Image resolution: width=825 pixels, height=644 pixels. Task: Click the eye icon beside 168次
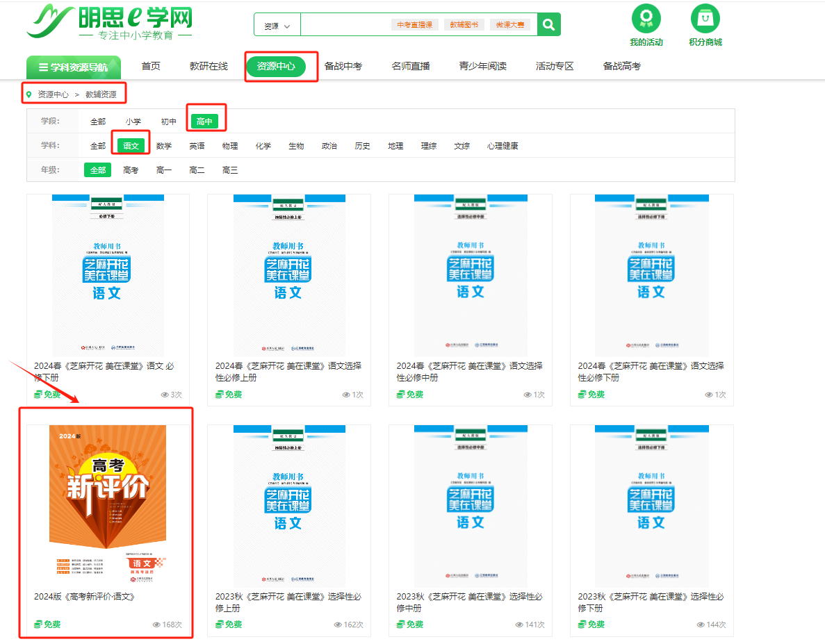pos(156,625)
